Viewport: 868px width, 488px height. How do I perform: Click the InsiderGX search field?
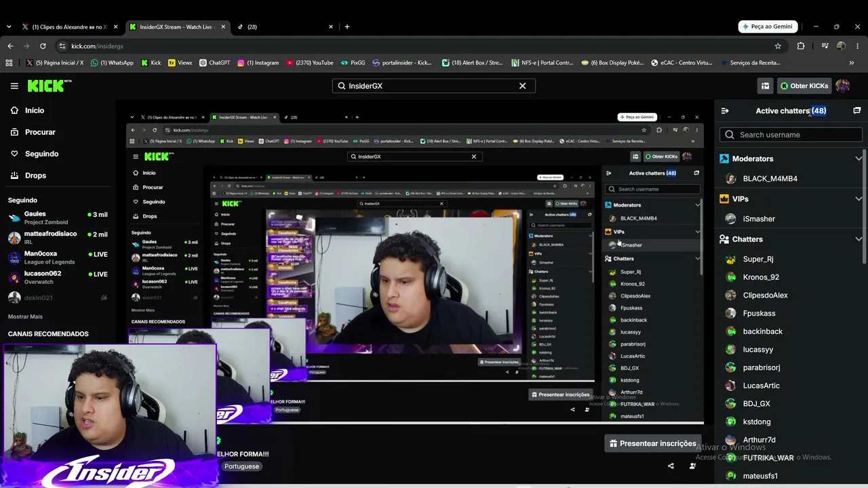click(x=433, y=86)
